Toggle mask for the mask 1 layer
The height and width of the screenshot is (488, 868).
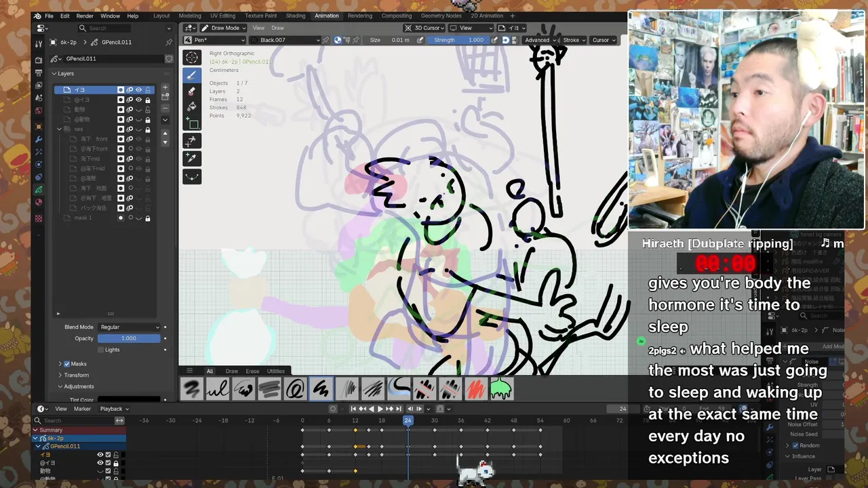[x=121, y=218]
